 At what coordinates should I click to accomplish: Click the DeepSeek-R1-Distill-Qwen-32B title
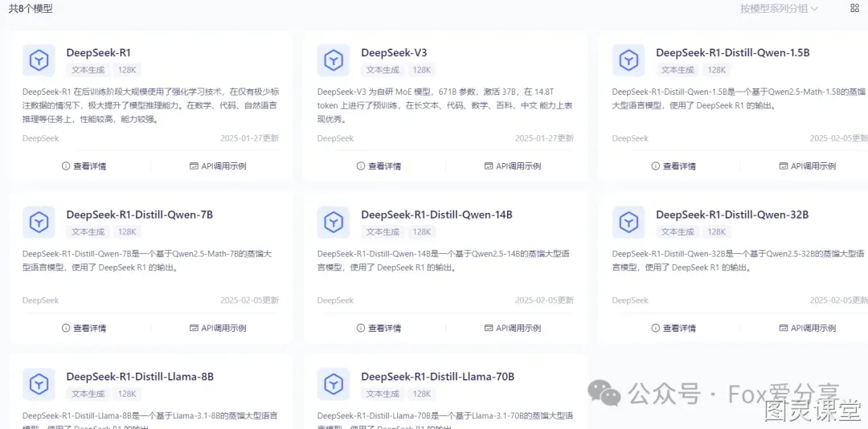(x=732, y=215)
